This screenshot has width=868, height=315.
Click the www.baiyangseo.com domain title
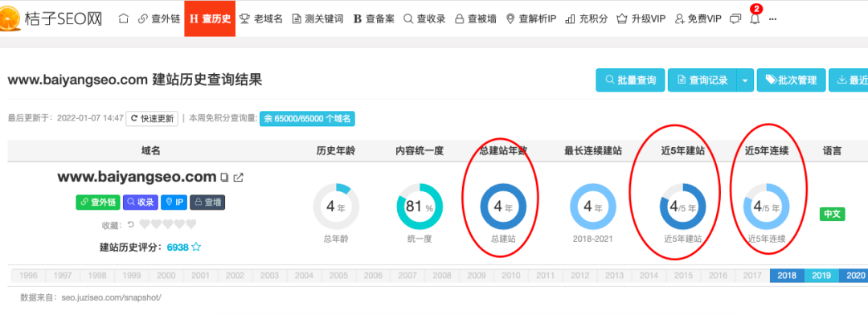pos(137,177)
